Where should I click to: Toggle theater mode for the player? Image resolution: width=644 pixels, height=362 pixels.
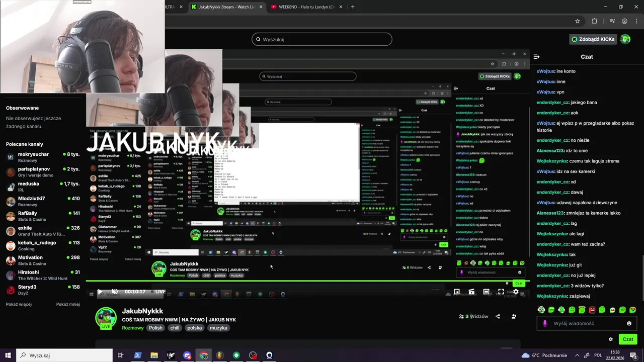[x=486, y=292]
